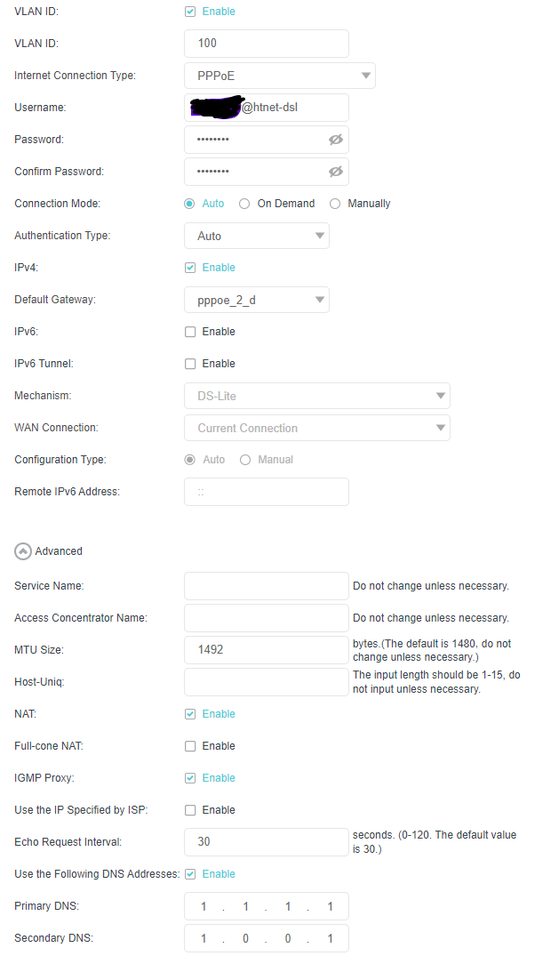Focus the Service Name text field

pyautogui.click(x=267, y=586)
